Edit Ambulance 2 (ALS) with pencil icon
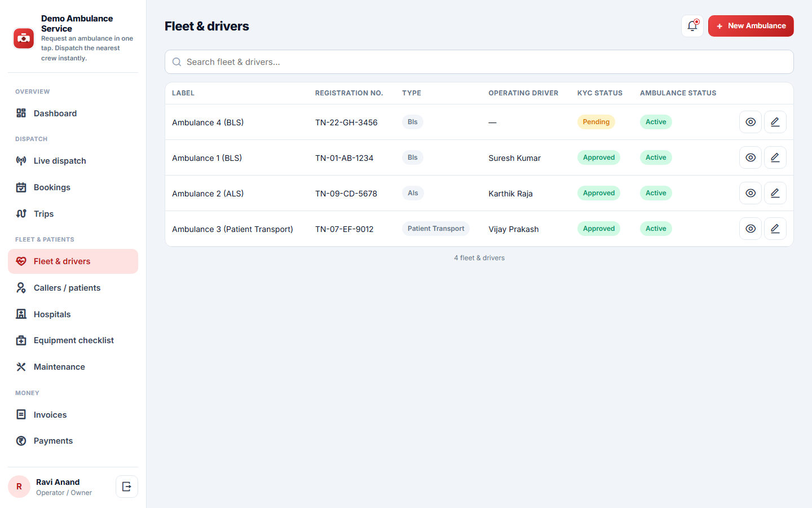Image resolution: width=812 pixels, height=508 pixels. 775,193
